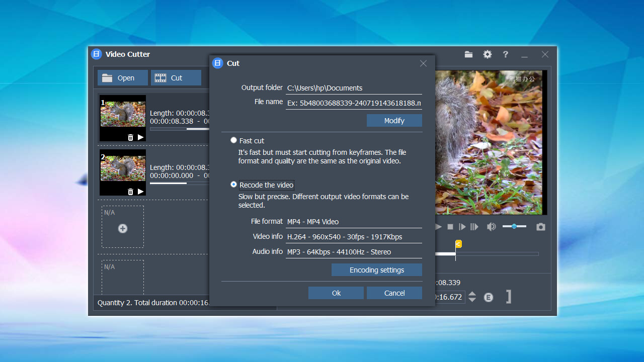Viewport: 644px width, 362px height.
Task: Switch to the Cut tab
Action: [176, 77]
